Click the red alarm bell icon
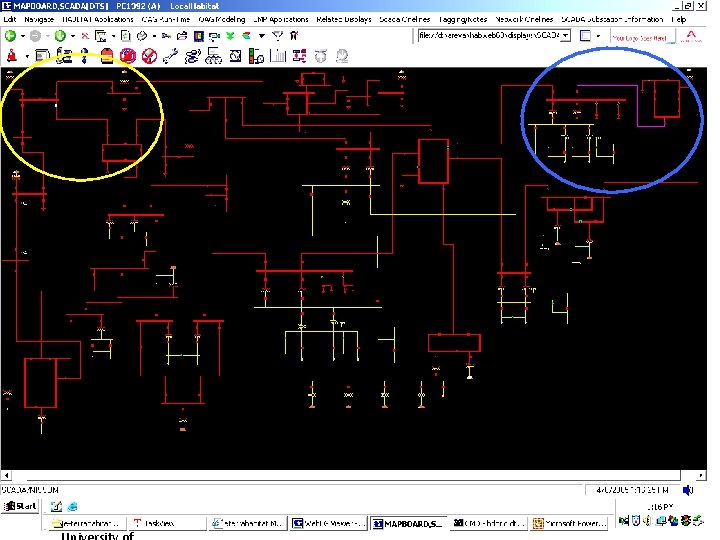This screenshot has width=720, height=540. point(12,56)
